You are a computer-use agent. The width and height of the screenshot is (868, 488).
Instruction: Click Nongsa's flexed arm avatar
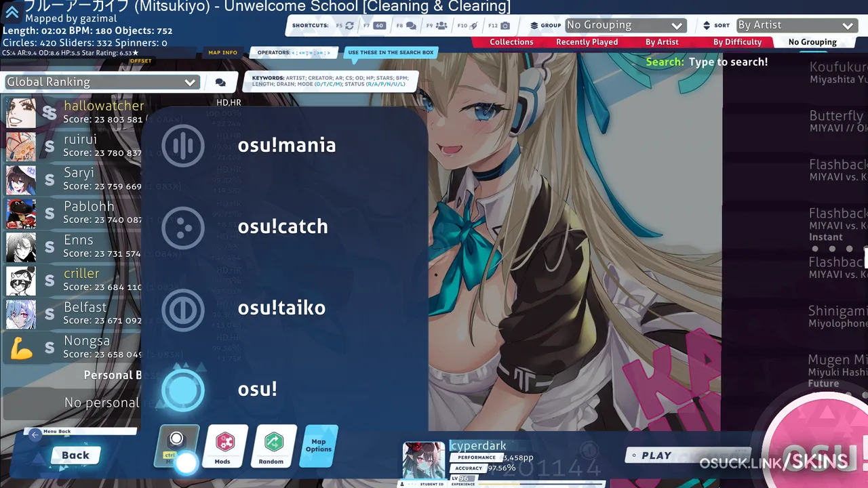(x=21, y=348)
